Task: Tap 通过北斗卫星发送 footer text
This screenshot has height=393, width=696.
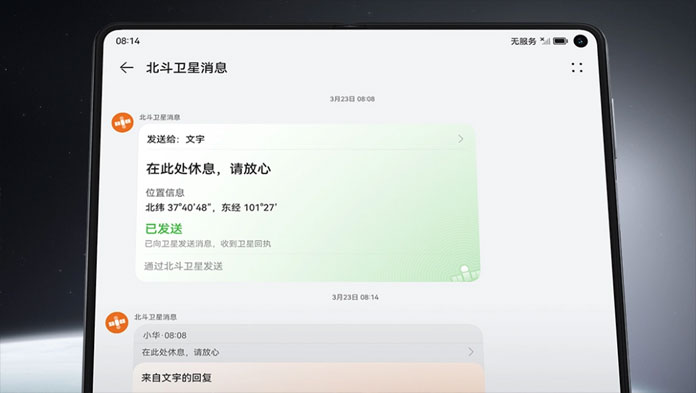Action: tap(183, 266)
